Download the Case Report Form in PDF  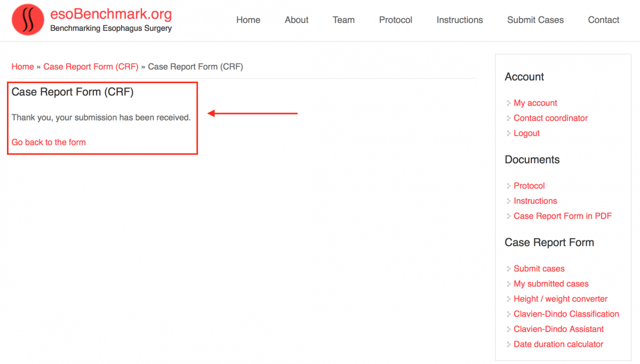coord(562,216)
